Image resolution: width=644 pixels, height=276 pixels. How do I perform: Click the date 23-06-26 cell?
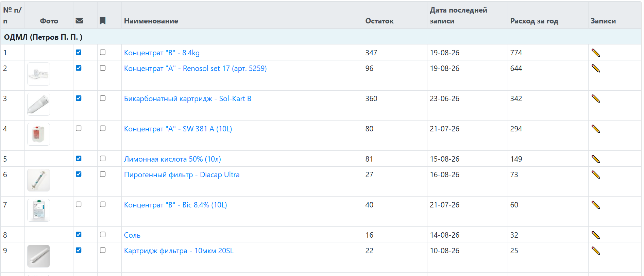click(x=467, y=105)
